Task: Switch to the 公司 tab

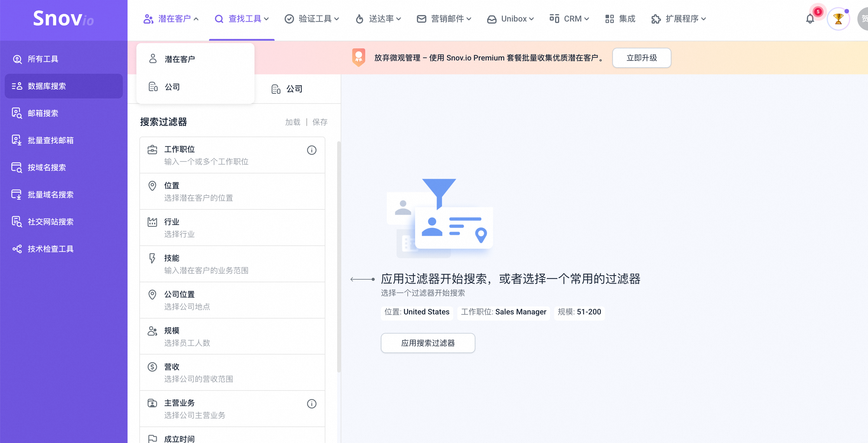Action: (x=287, y=89)
